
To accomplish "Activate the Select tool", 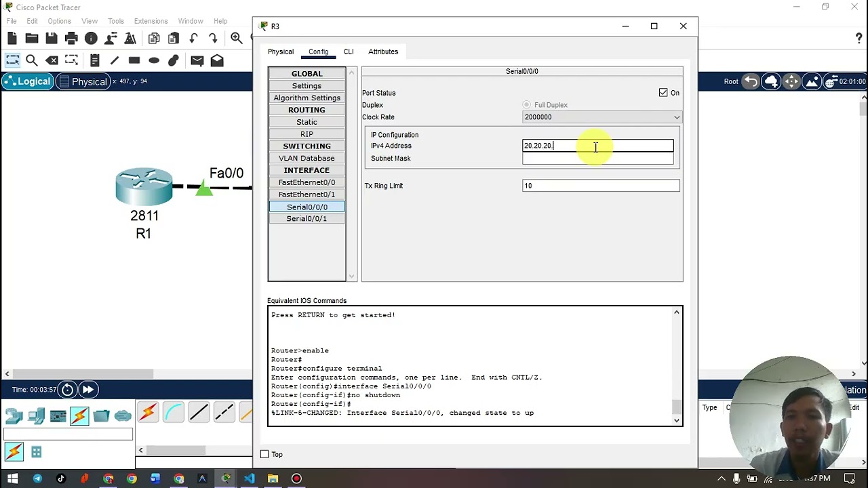I will point(12,60).
